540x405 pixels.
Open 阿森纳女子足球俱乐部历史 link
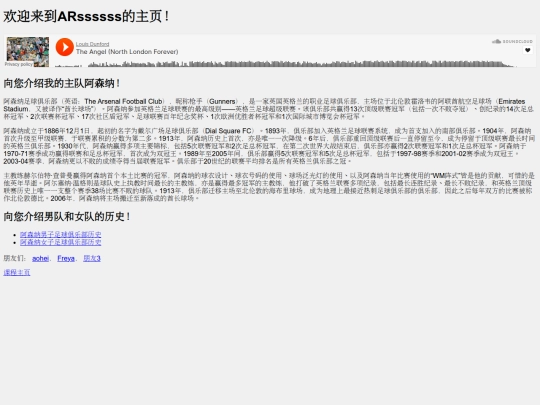(x=61, y=242)
